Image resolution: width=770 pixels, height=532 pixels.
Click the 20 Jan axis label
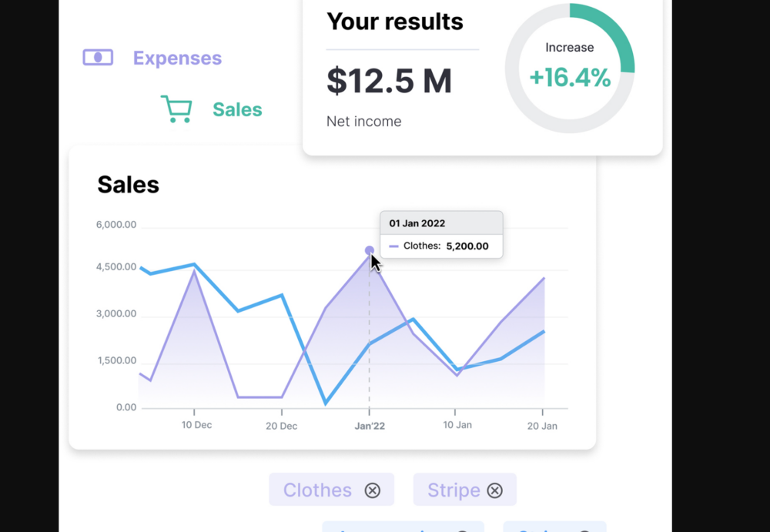tap(541, 426)
